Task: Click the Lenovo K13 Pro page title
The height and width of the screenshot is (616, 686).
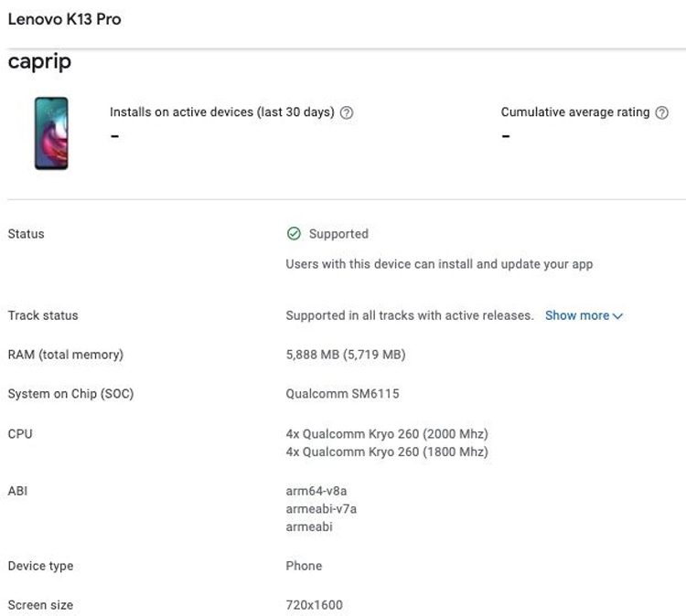Action: 64,19
